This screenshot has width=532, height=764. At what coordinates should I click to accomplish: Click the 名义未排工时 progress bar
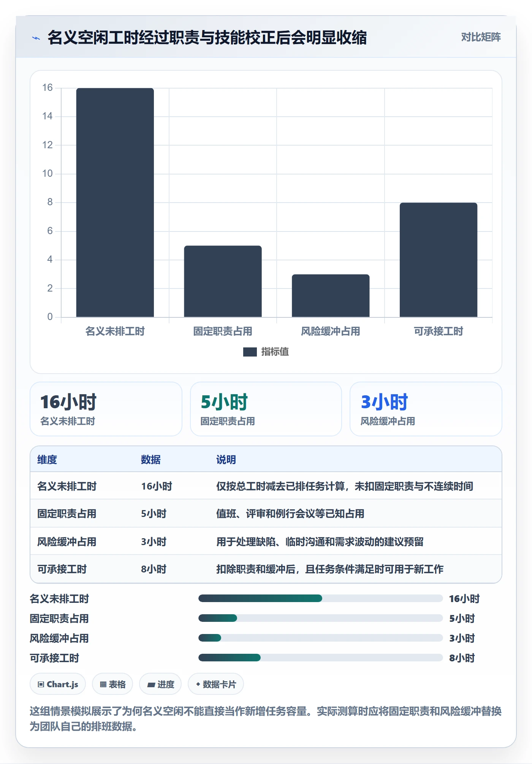click(320, 599)
